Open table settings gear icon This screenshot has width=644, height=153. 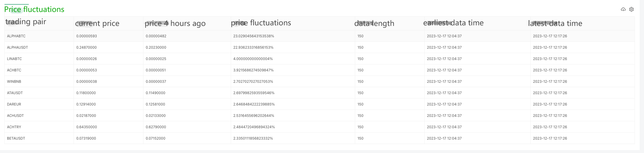631,9
